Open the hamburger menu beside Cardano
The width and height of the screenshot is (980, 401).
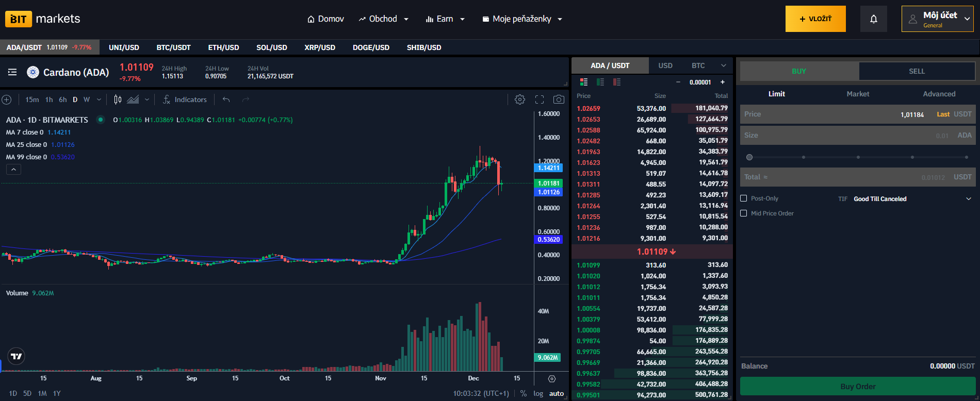(x=12, y=72)
